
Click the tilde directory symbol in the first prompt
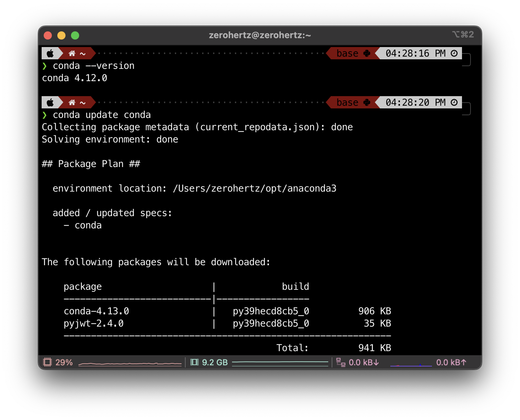pos(83,54)
